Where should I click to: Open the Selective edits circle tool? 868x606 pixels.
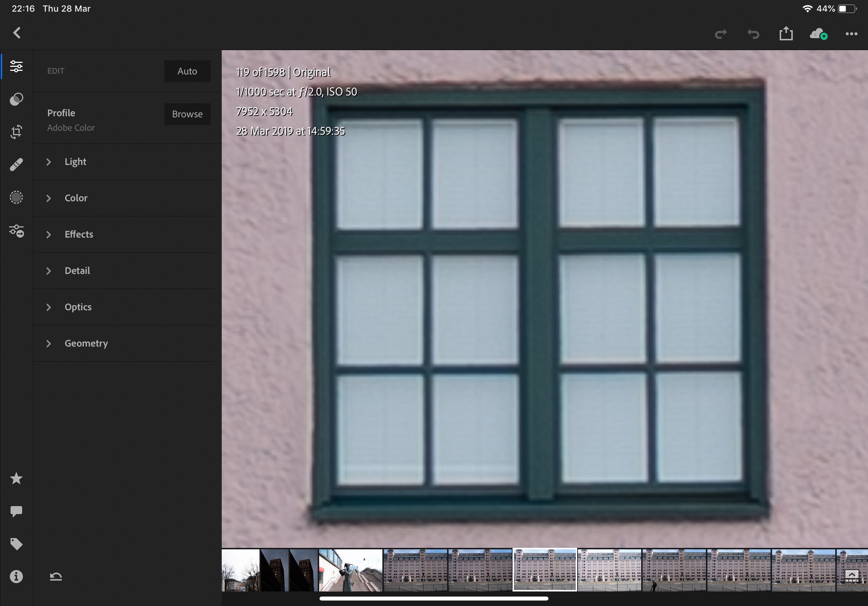click(16, 197)
